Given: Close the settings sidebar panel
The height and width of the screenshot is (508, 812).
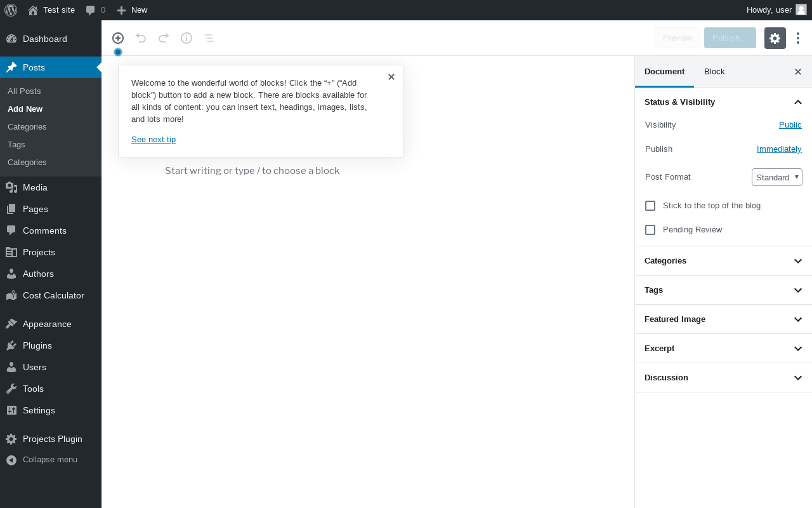Looking at the screenshot, I should tap(798, 72).
